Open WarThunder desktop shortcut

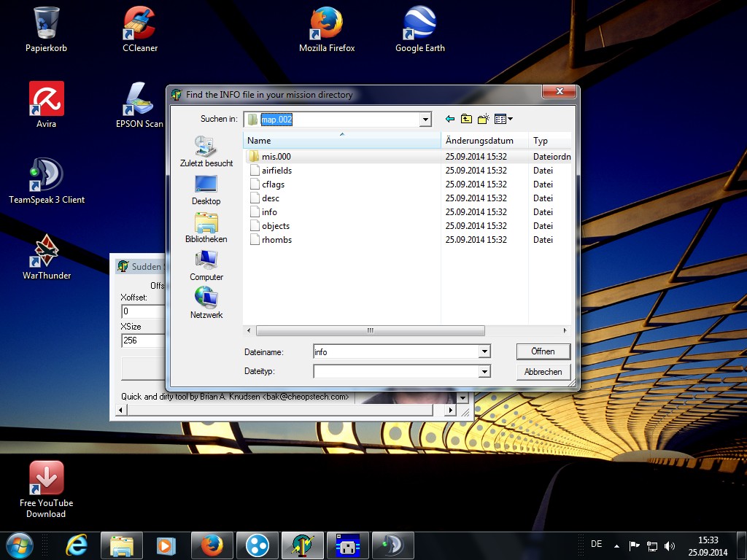[46, 257]
